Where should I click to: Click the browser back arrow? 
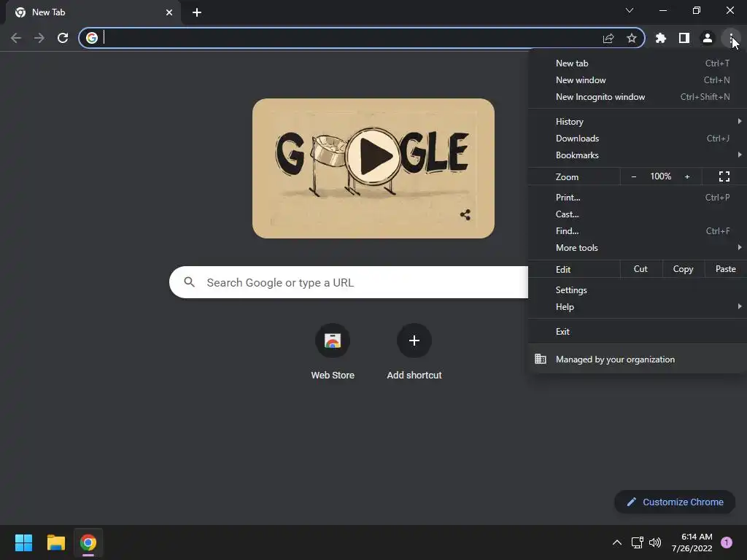[16, 38]
